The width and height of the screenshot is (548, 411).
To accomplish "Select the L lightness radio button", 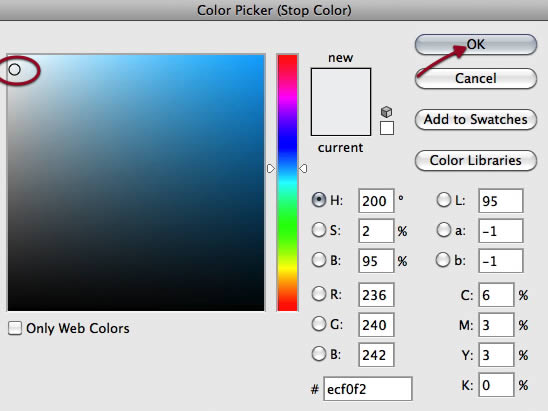I will [x=444, y=200].
